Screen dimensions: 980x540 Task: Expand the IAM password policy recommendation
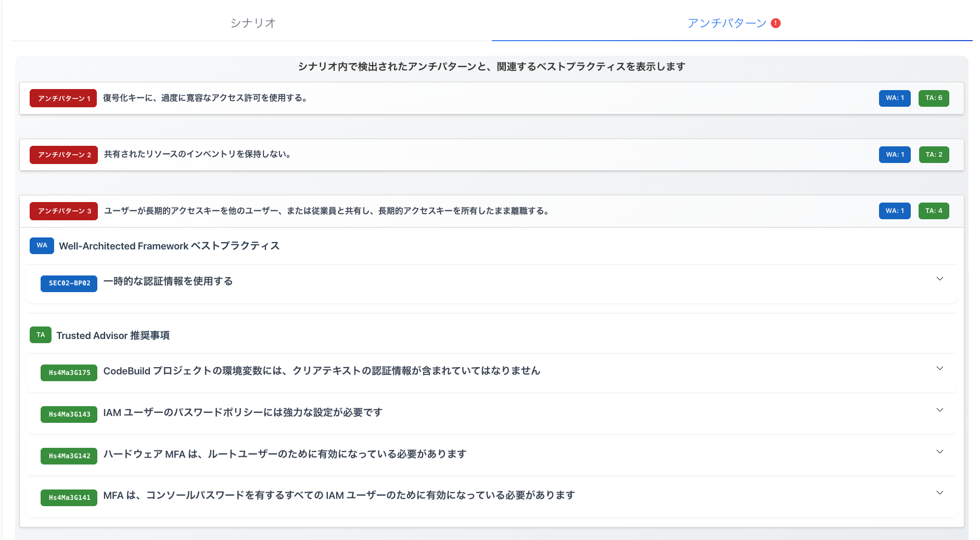click(939, 410)
